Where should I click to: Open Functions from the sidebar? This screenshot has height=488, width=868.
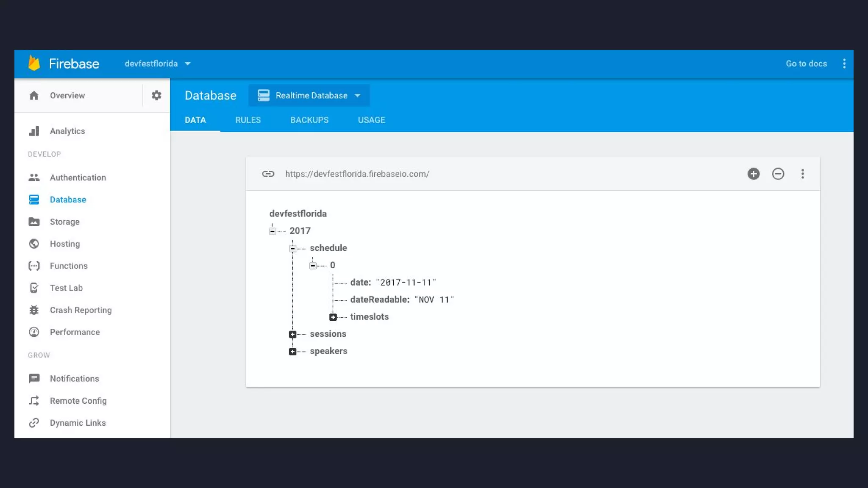pyautogui.click(x=69, y=266)
